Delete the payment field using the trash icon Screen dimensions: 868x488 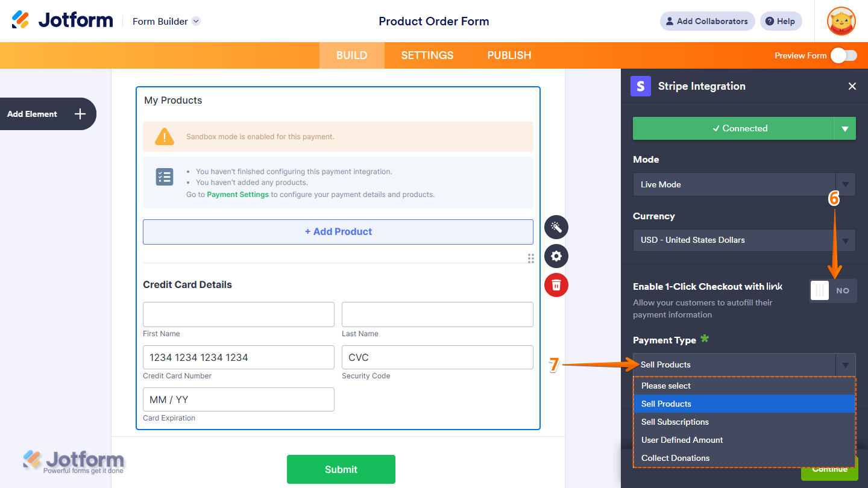556,285
